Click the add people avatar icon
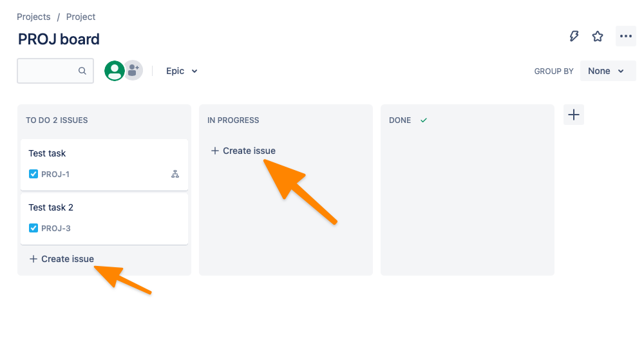Viewport: 644px width, 340px height. coord(133,71)
